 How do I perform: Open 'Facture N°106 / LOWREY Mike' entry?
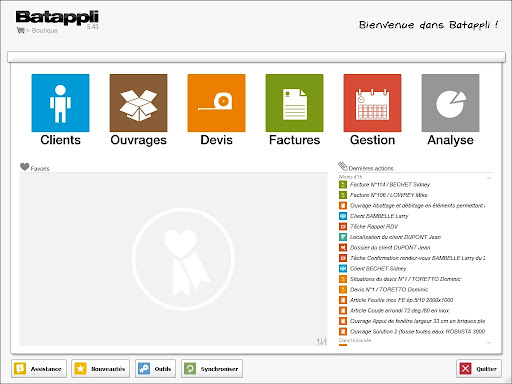(389, 195)
